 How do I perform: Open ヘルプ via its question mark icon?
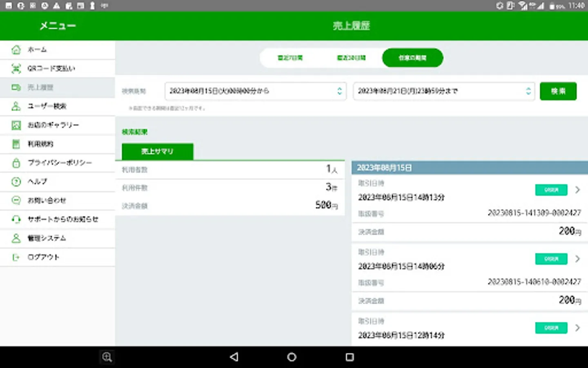coord(16,182)
